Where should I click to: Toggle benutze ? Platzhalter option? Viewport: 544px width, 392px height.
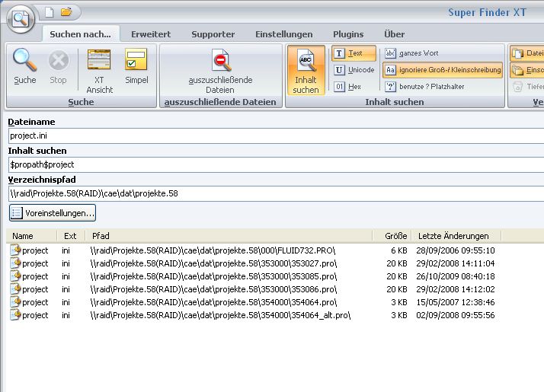pos(424,86)
